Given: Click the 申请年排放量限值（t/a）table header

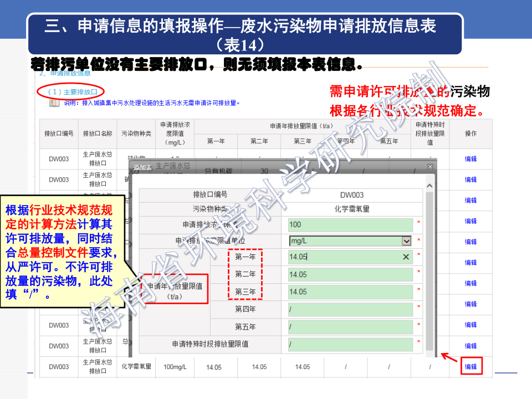Looking at the screenshot, I should click(302, 126).
